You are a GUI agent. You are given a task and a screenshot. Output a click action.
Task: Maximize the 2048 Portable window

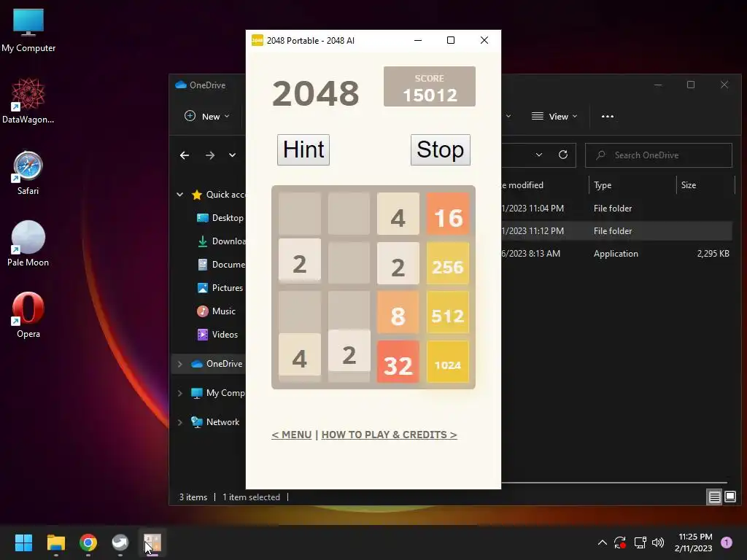tap(451, 41)
